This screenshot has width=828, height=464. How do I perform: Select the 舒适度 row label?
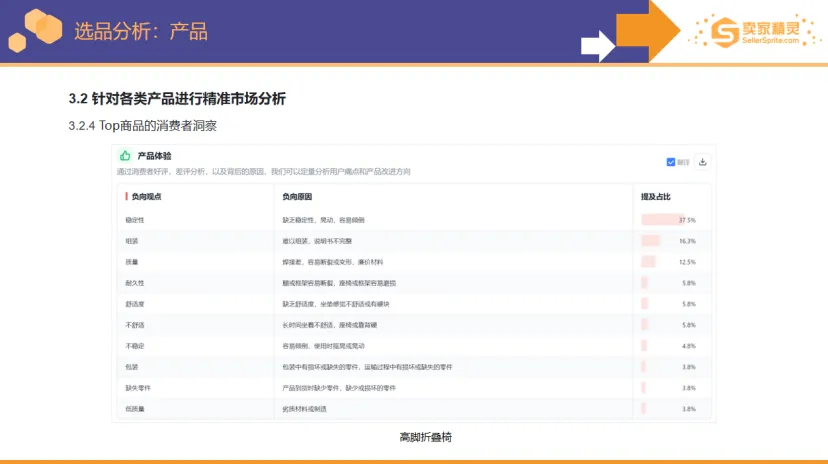pyautogui.click(x=135, y=304)
